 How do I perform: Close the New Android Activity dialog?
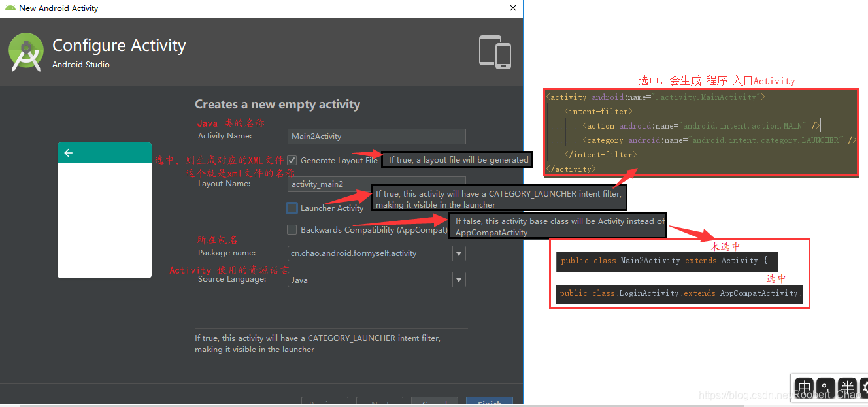512,8
